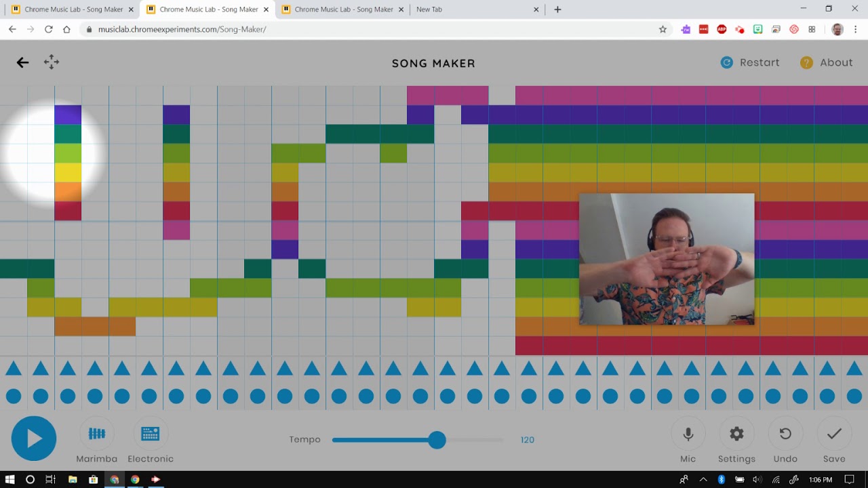Open Windows Start menu

click(9, 479)
